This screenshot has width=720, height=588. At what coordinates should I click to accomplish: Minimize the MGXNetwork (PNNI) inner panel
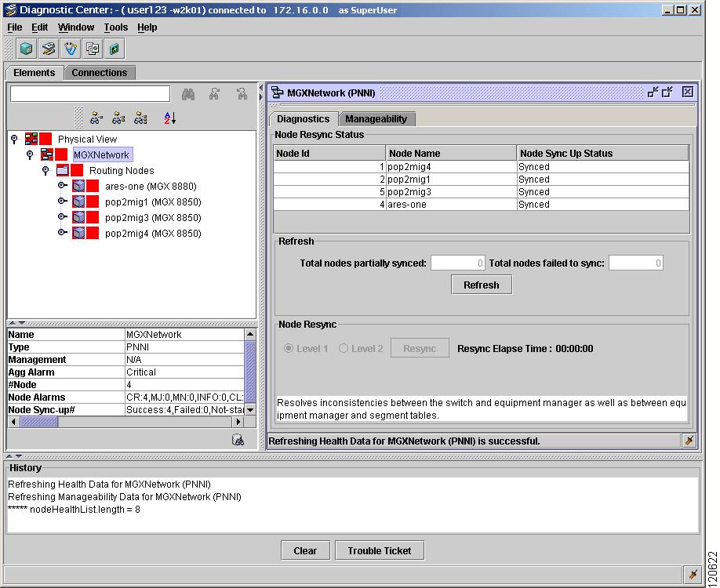[x=653, y=93]
